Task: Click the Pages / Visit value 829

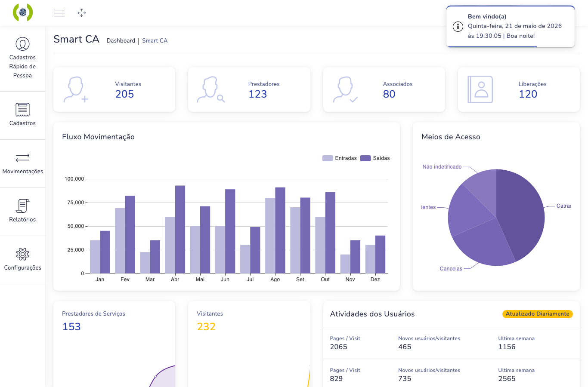Action: click(x=336, y=379)
